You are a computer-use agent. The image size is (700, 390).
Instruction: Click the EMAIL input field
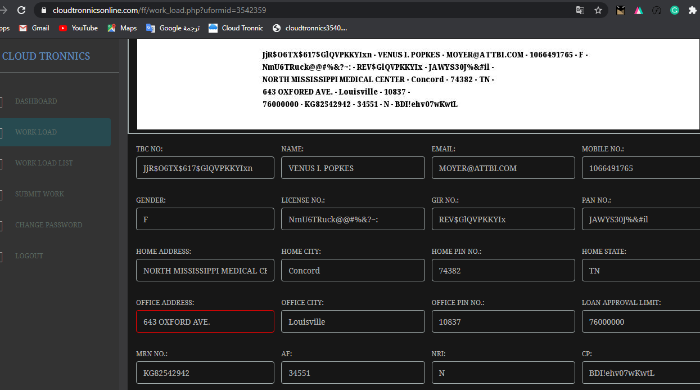[503, 168]
